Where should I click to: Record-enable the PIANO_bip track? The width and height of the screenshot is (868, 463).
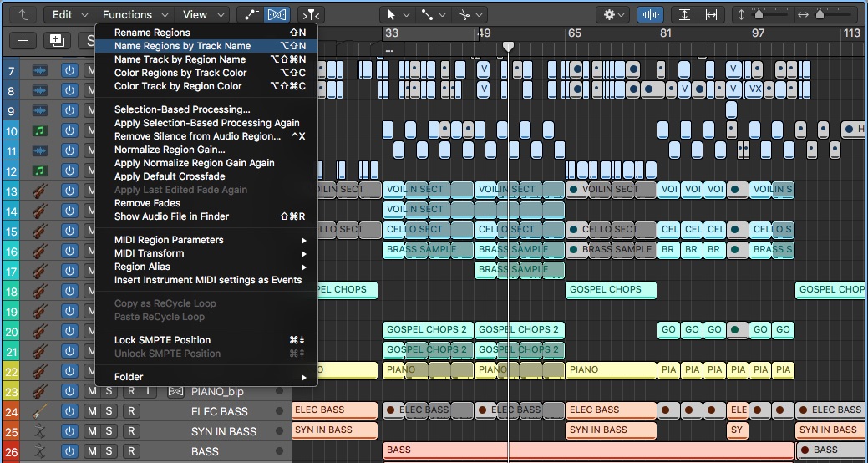tap(130, 391)
